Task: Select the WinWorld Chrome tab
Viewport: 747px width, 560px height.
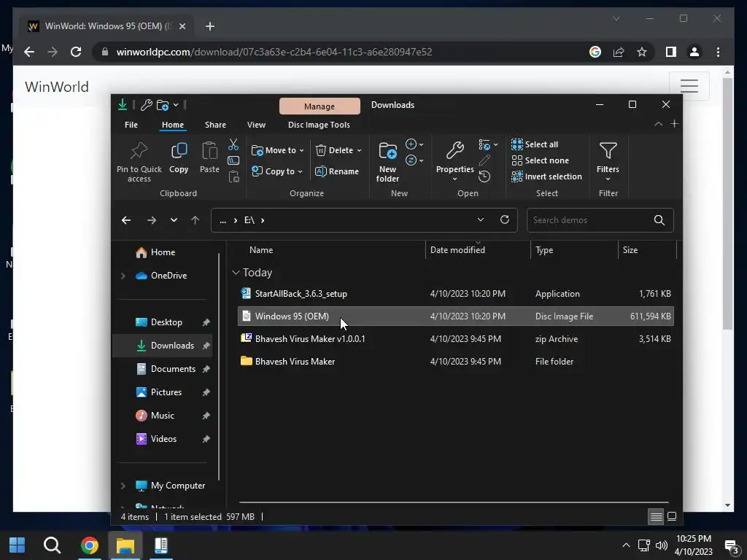Action: click(107, 26)
